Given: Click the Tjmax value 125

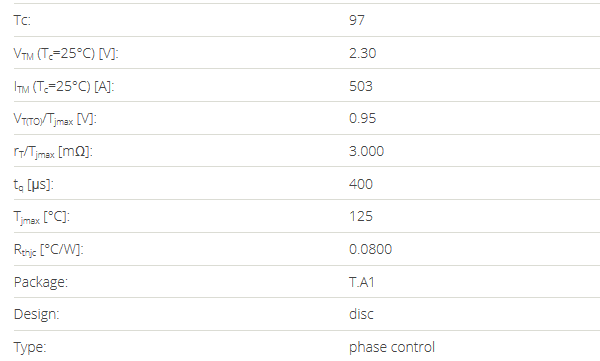Looking at the screenshot, I should pos(360,216).
